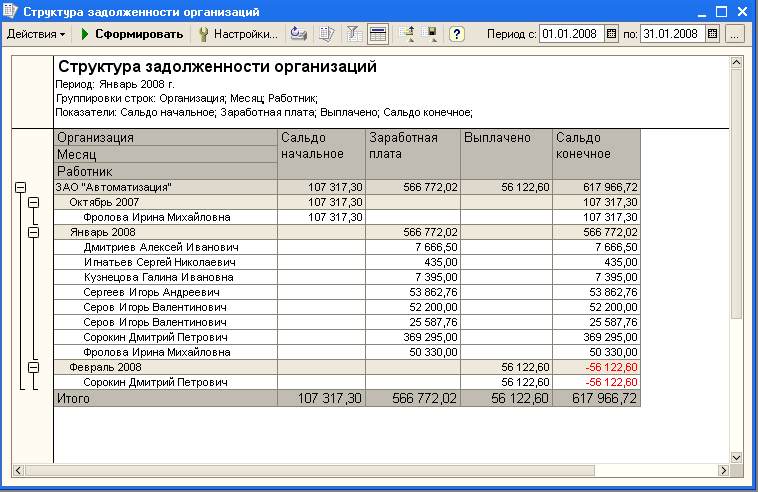Click the Период с start date field
The image size is (758, 492).
[571, 34]
